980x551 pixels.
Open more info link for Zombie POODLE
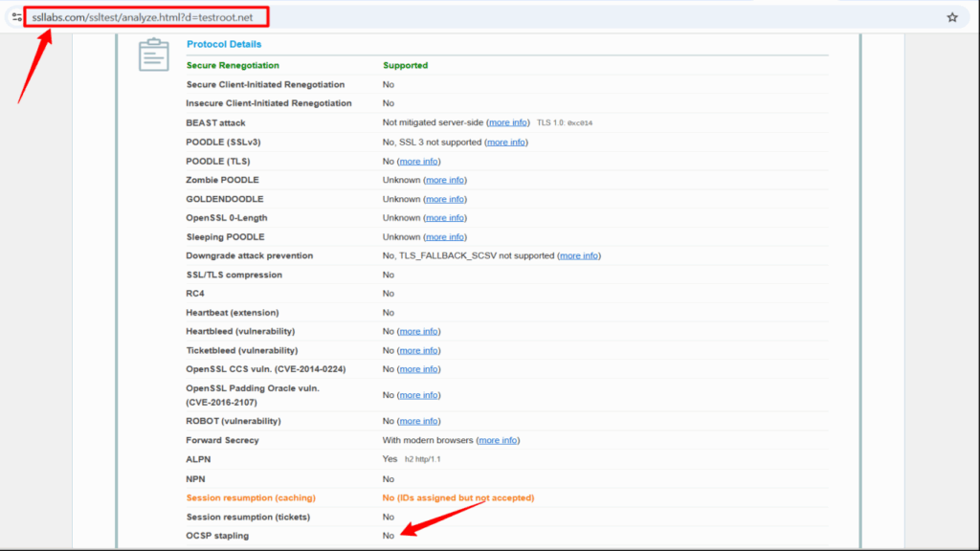point(444,180)
